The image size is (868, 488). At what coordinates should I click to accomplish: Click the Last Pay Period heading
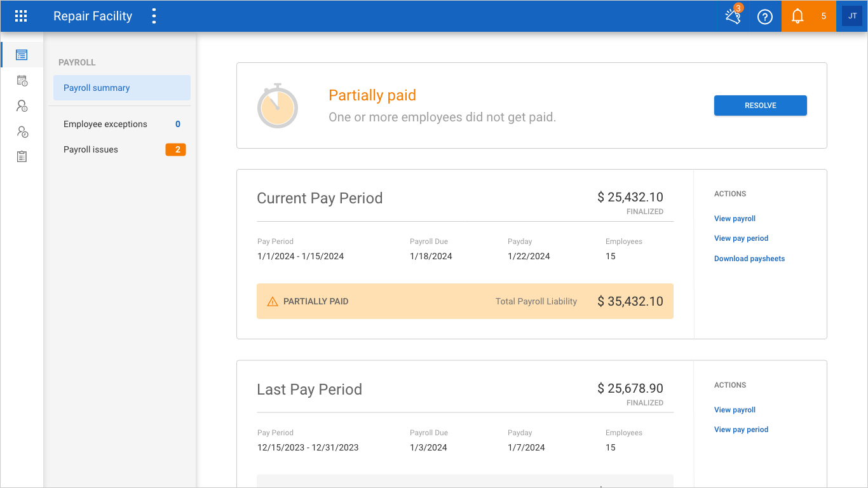tap(309, 390)
